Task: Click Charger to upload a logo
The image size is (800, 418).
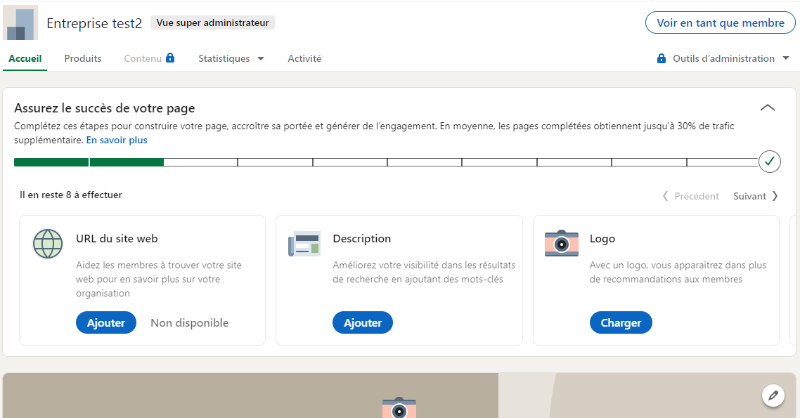Action: point(621,323)
